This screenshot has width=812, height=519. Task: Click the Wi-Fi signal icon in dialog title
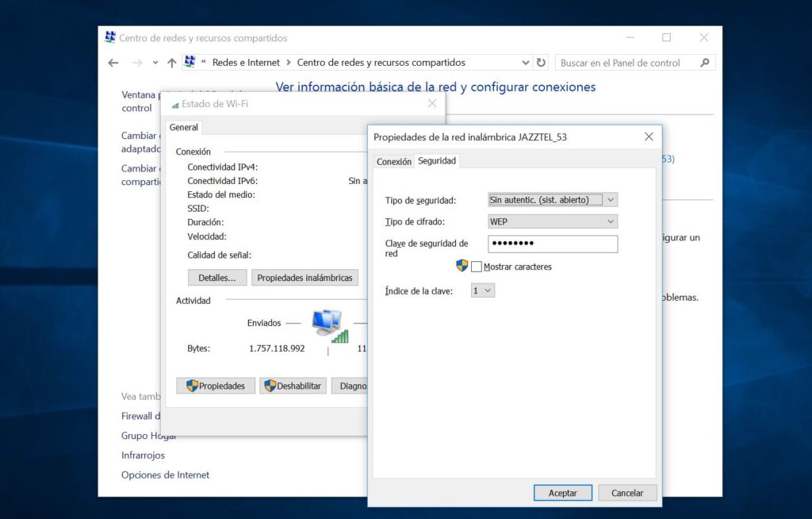point(175,105)
